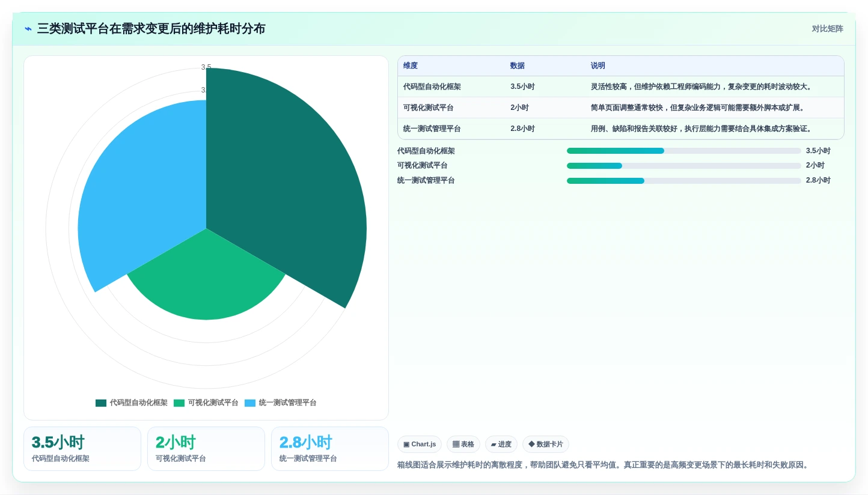This screenshot has height=495, width=868.
Task: Toggle the 可视化测试平台 legend swatch
Action: 179,403
